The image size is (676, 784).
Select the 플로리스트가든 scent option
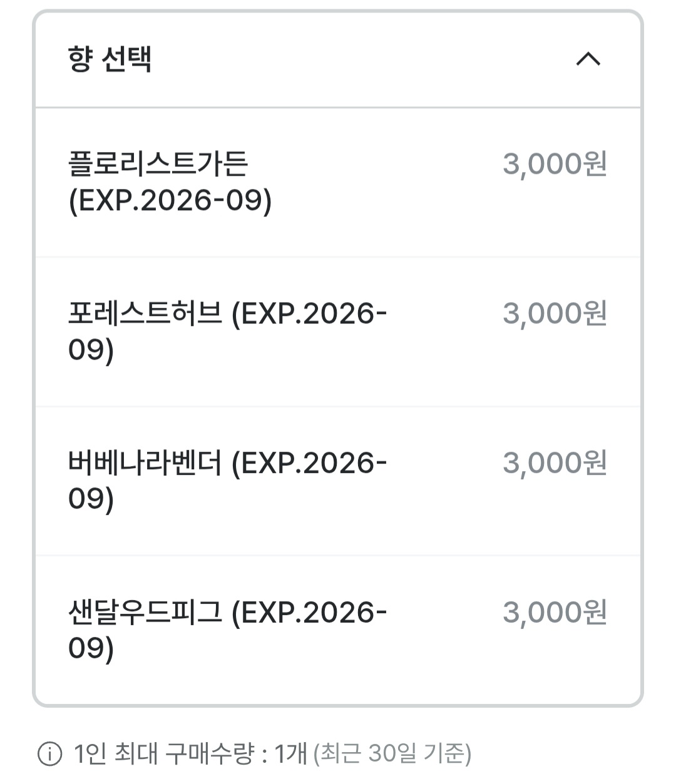click(158, 164)
